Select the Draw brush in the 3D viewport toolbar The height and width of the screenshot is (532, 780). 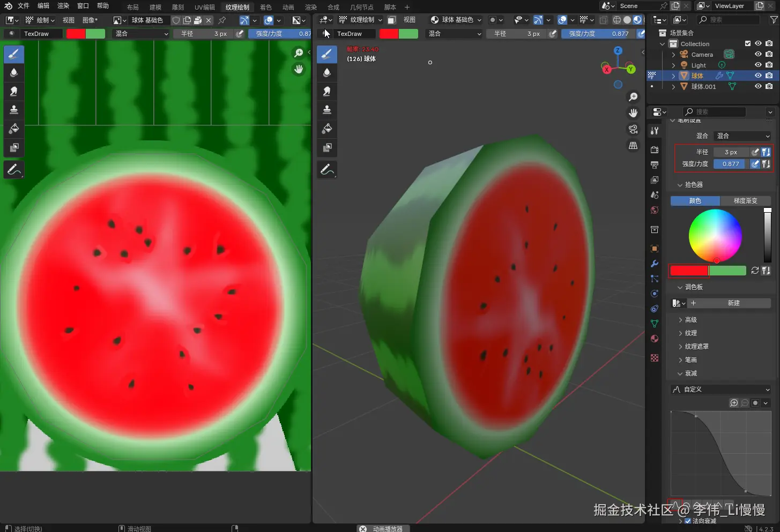327,54
